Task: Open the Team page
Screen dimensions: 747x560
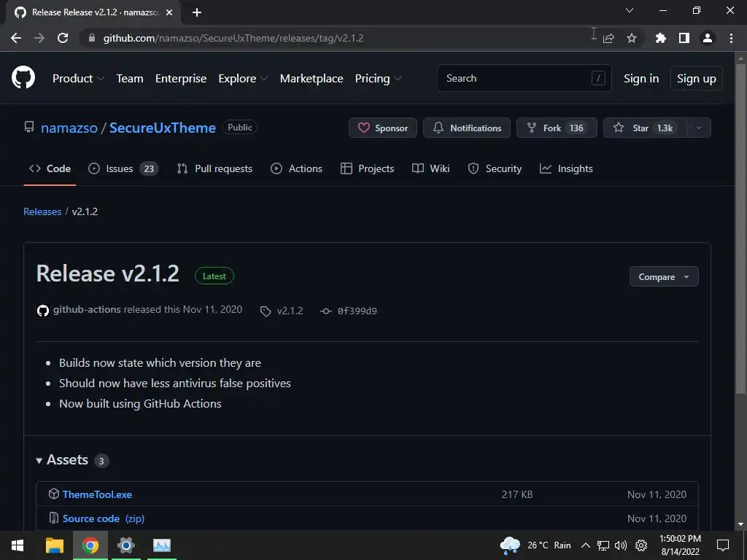Action: [130, 79]
